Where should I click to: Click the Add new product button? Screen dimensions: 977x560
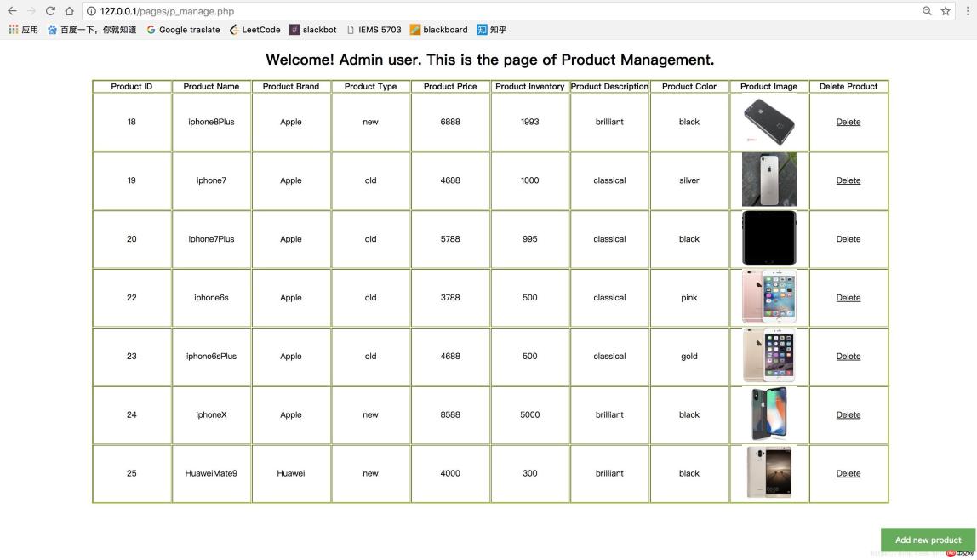(928, 540)
